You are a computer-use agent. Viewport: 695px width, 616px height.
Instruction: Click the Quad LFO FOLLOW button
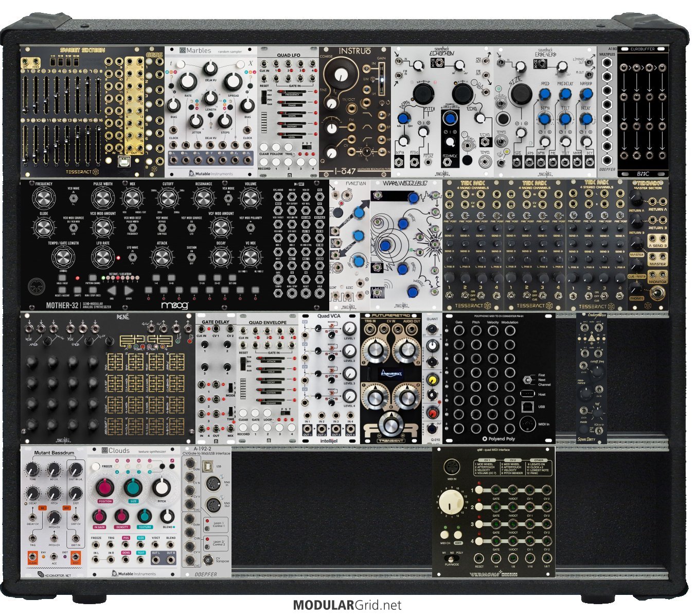277,148
